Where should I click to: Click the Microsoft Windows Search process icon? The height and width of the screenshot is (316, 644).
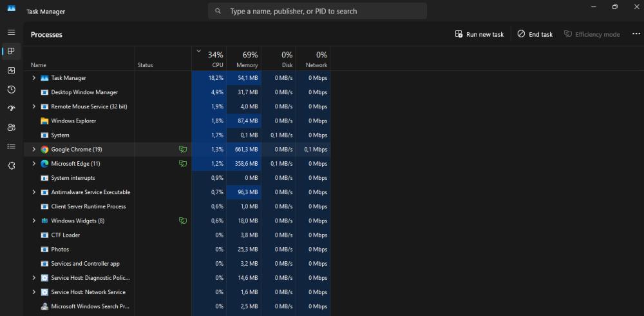click(44, 306)
